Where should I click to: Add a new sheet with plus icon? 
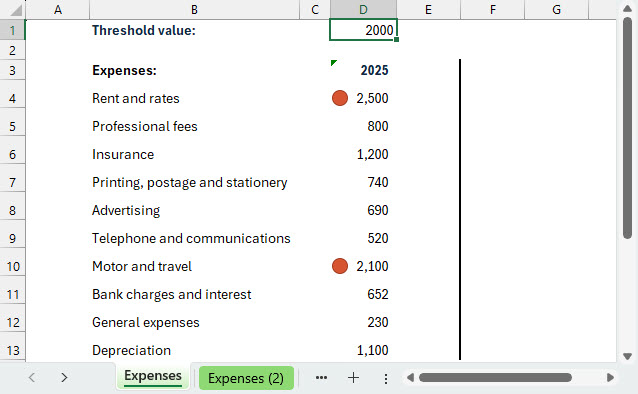tap(353, 378)
